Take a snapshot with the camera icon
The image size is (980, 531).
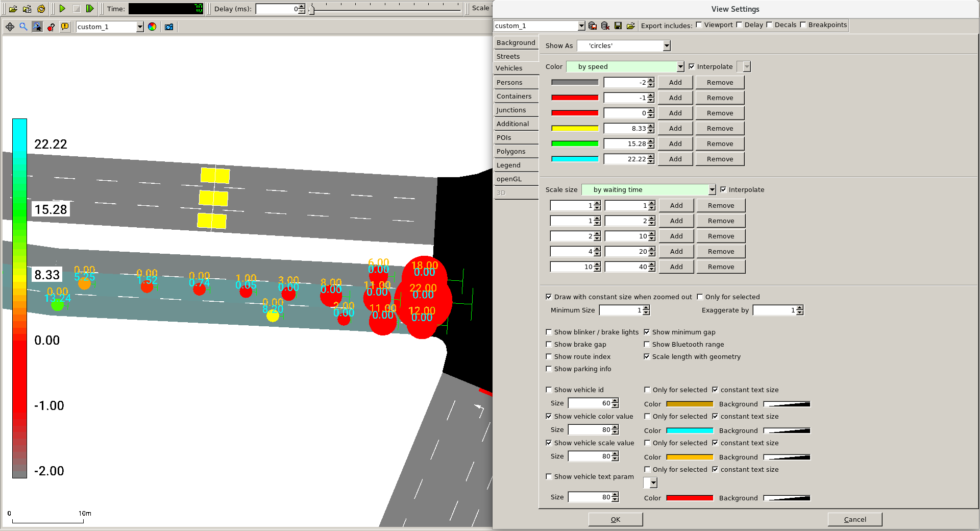click(169, 27)
